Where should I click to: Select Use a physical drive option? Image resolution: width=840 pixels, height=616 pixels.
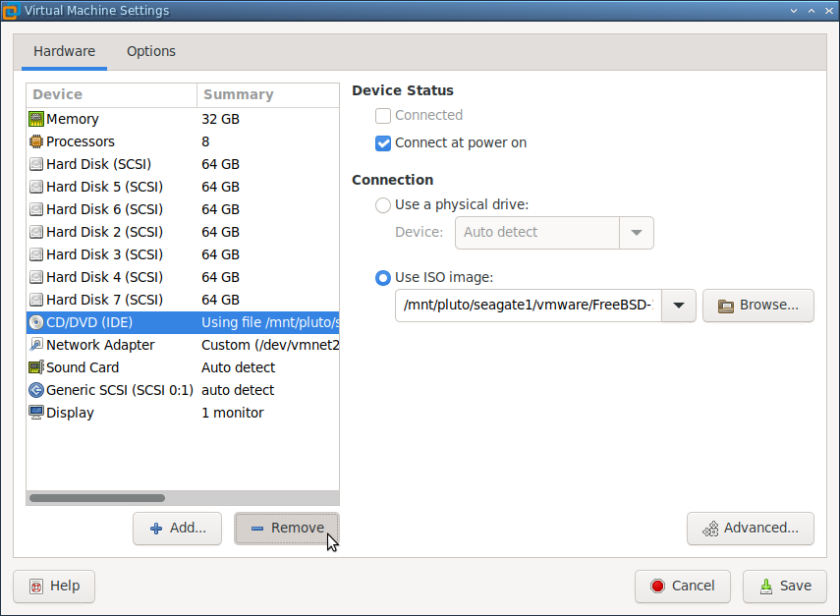(x=383, y=205)
